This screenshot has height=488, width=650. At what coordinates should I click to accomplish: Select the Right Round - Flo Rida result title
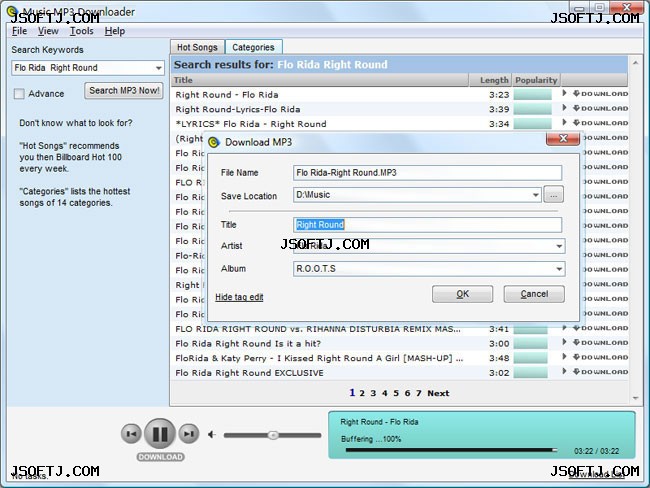pyautogui.click(x=227, y=95)
